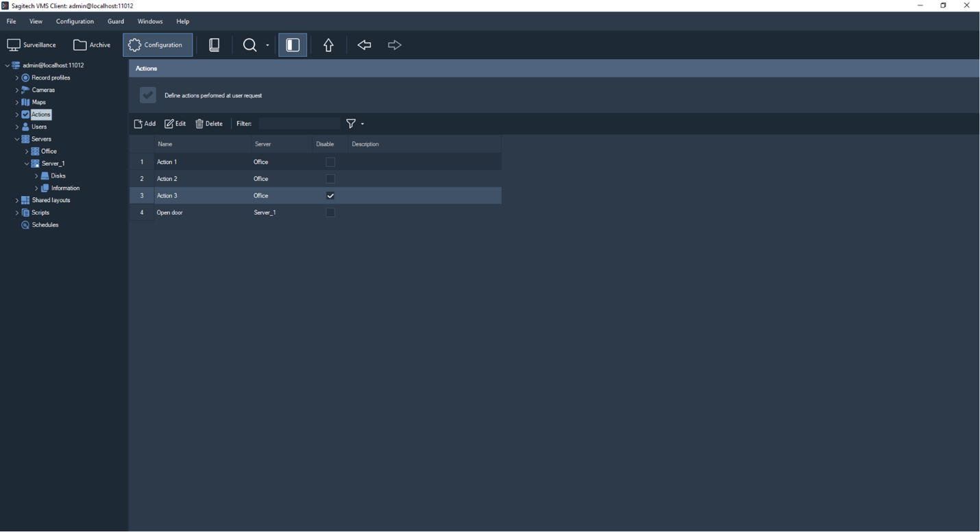Expand the Cameras tree node
Image resolution: width=980 pixels, height=532 pixels.
click(x=17, y=90)
